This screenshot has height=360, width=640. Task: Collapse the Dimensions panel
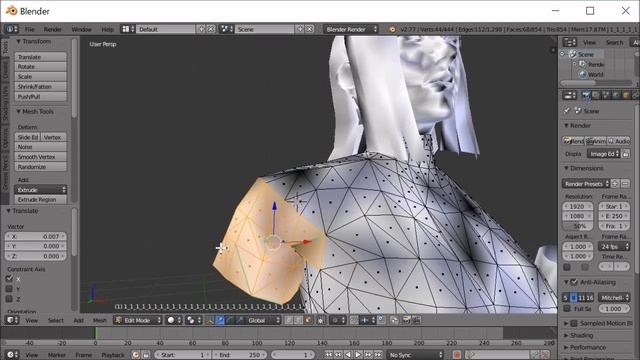point(566,168)
